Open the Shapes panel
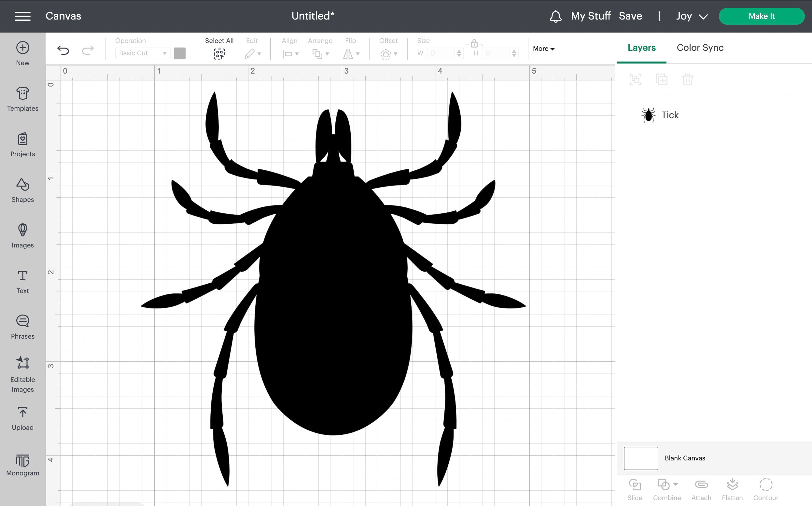 point(22,191)
